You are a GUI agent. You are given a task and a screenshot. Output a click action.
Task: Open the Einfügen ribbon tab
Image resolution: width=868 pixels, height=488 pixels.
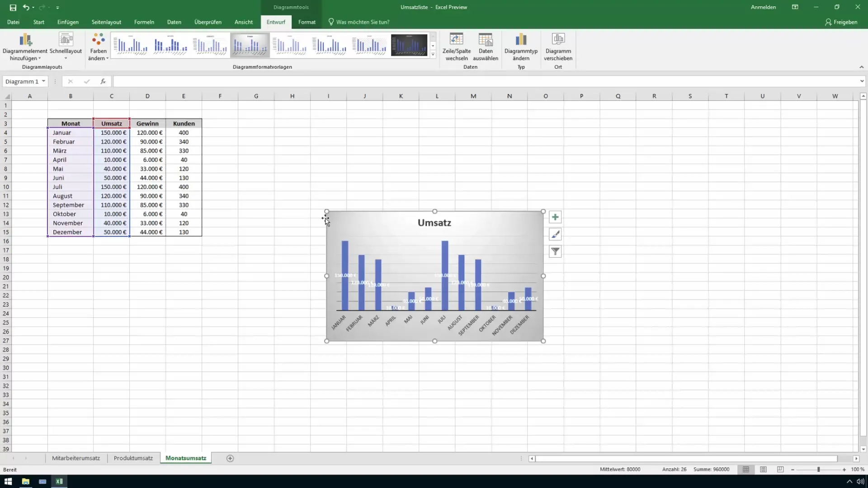68,22
